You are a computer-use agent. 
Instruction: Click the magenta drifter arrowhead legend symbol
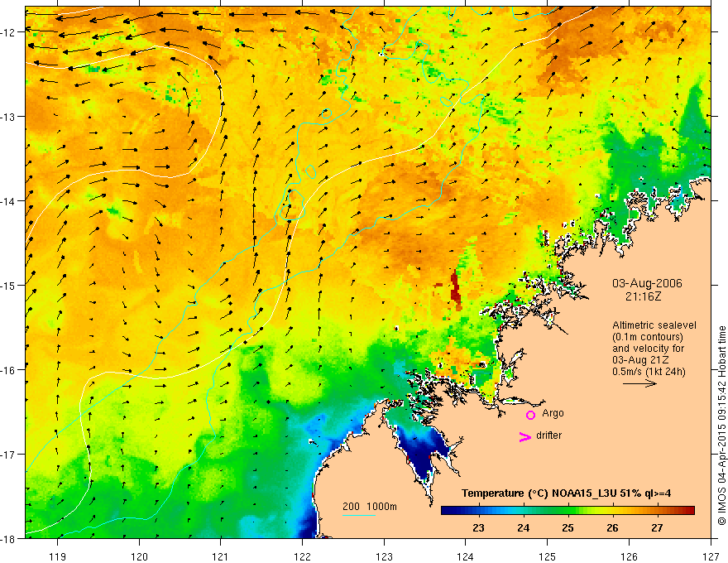tap(525, 436)
